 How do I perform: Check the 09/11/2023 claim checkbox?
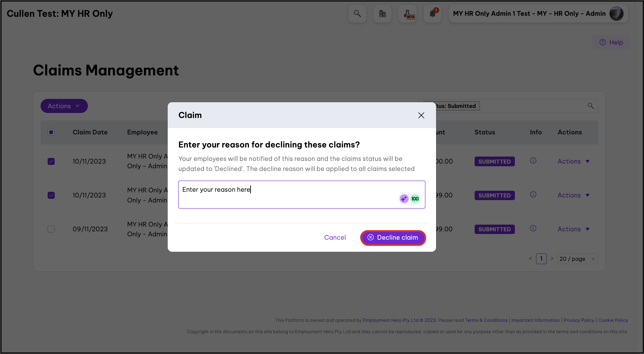(x=51, y=229)
